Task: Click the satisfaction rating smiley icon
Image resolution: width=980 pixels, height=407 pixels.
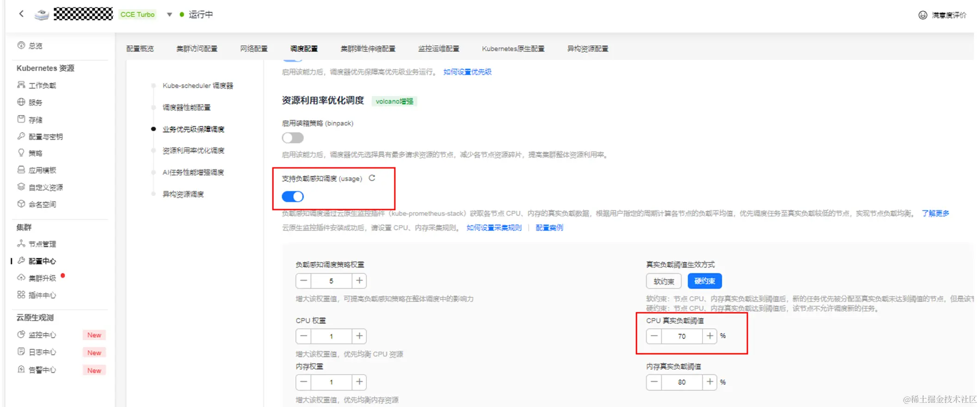Action: 922,15
